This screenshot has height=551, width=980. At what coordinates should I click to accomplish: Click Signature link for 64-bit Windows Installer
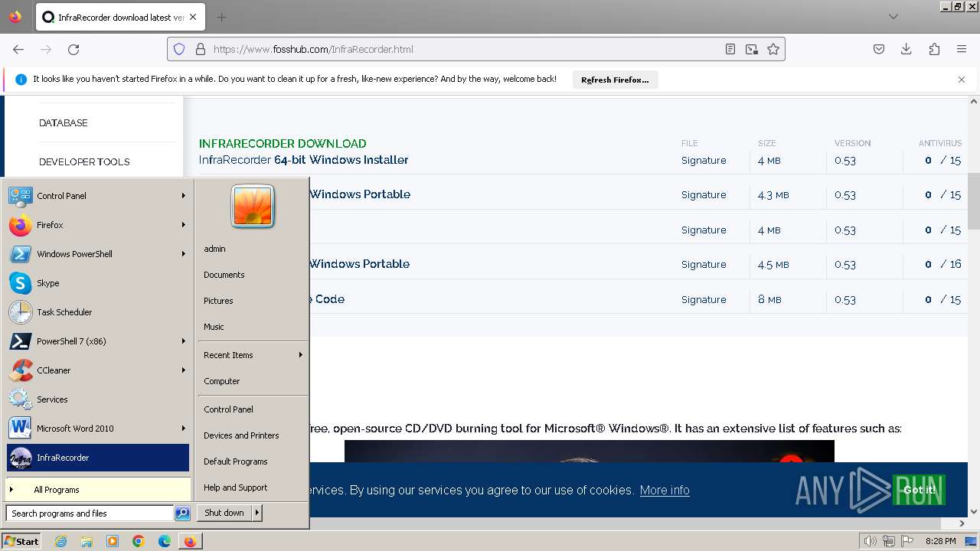coord(704,160)
